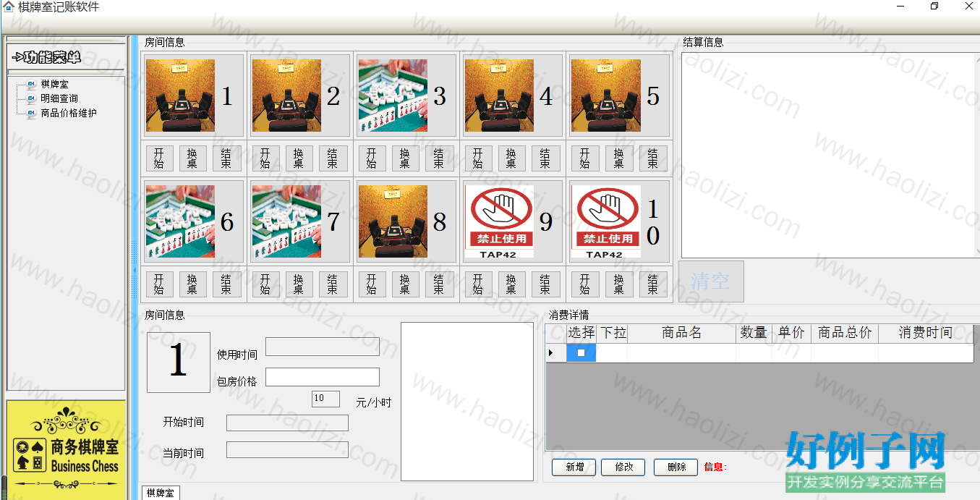Sort by 商品名 column header

[x=681, y=333]
